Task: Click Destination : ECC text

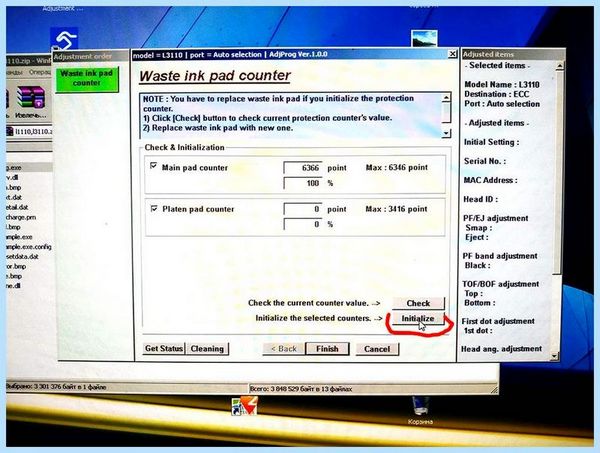Action: [497, 94]
